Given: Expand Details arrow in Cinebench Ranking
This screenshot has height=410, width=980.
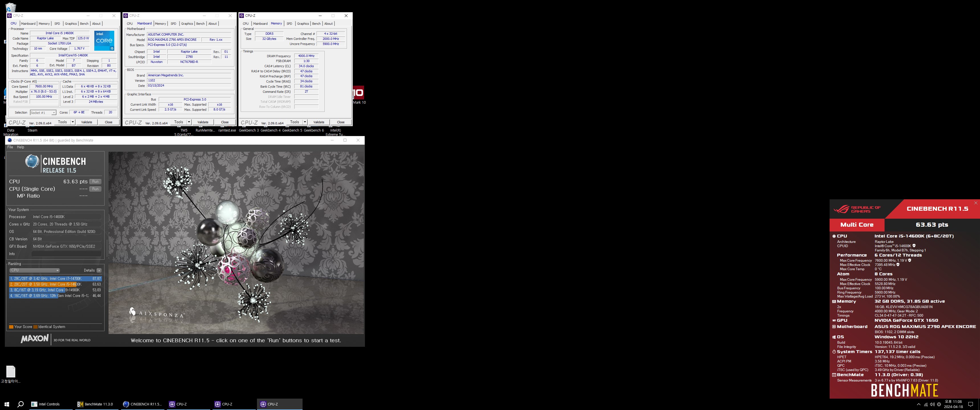Looking at the screenshot, I should [x=99, y=270].
